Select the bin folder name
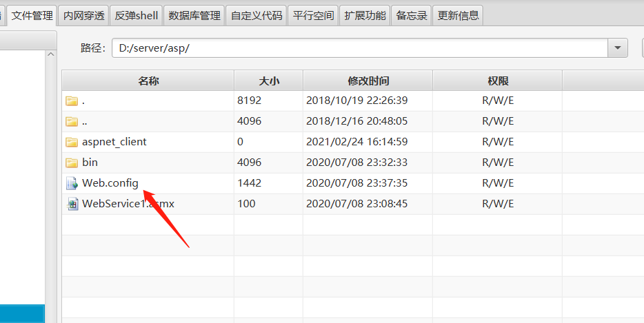The width and height of the screenshot is (644, 323). (x=90, y=163)
